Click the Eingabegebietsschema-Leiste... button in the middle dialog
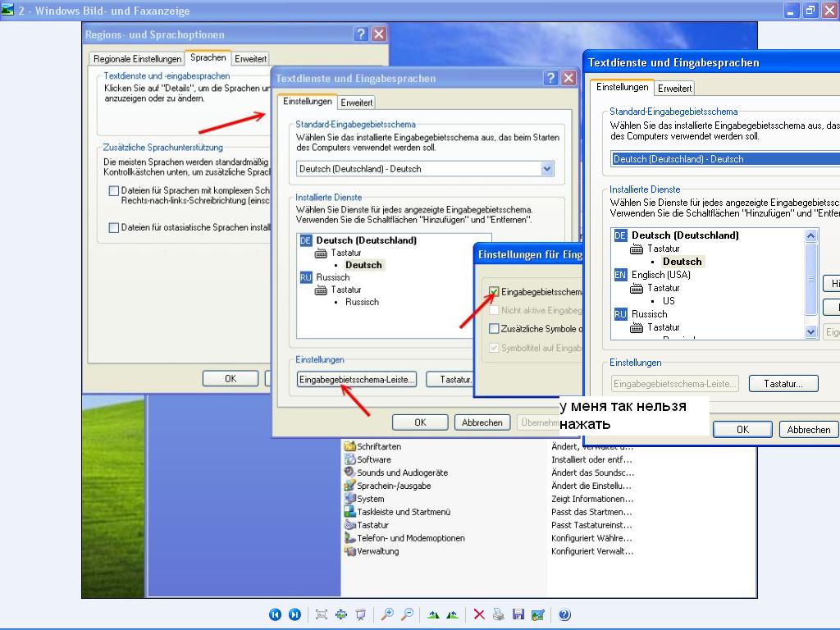This screenshot has height=630, width=840. [356, 379]
